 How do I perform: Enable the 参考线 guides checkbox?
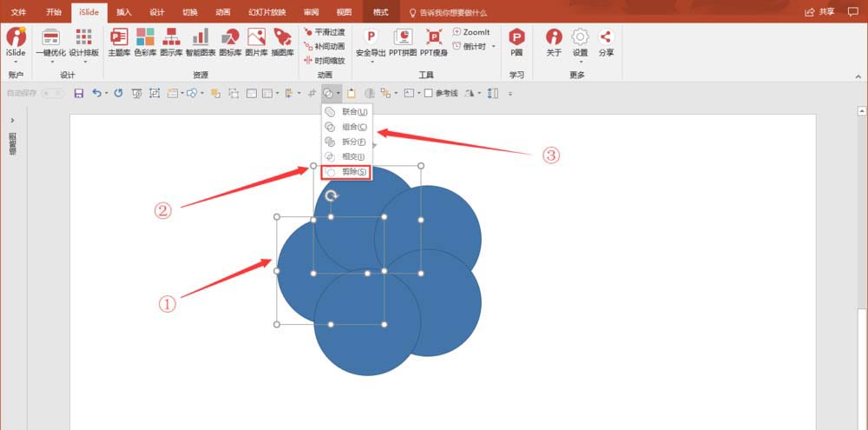428,93
